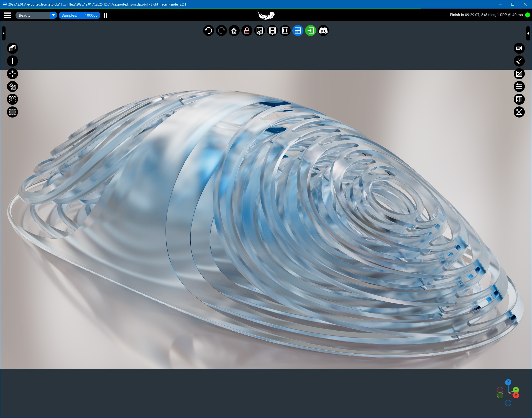Click the dashed region selection icon

pos(12,112)
